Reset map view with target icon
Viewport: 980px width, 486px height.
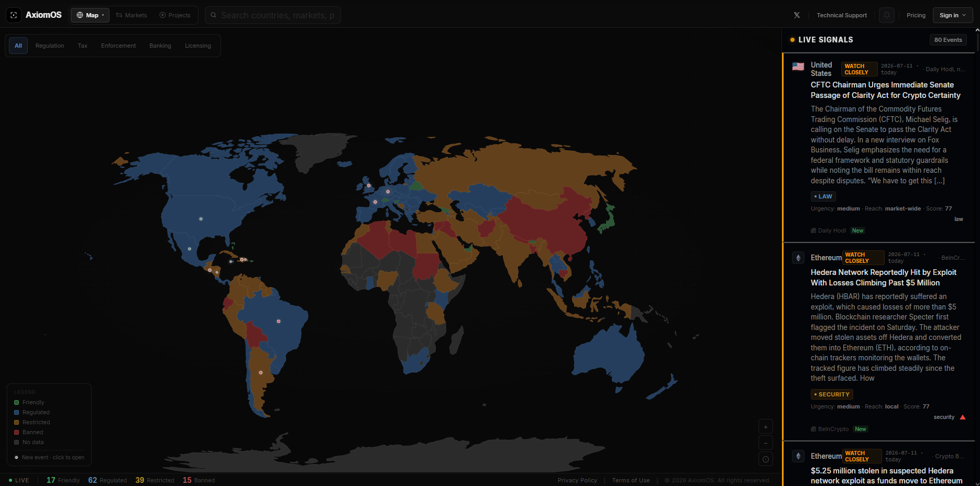[765, 459]
